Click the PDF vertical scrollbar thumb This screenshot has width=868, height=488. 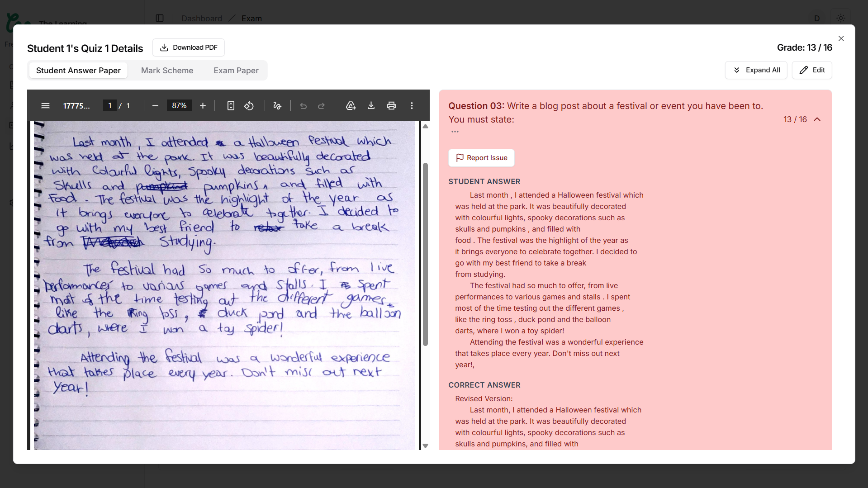tap(425, 254)
